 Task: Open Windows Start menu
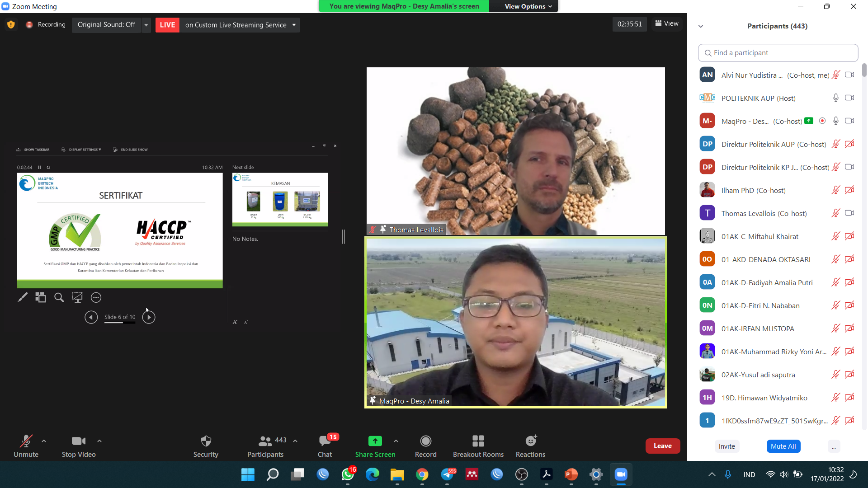[248, 474]
